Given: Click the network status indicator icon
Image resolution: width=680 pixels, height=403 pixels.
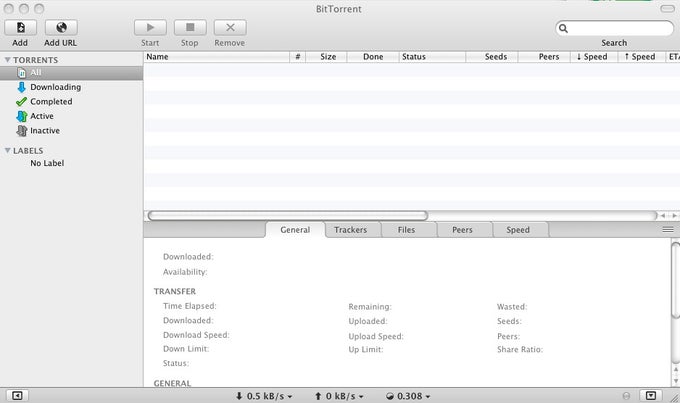Looking at the screenshot, I should pyautogui.click(x=626, y=396).
